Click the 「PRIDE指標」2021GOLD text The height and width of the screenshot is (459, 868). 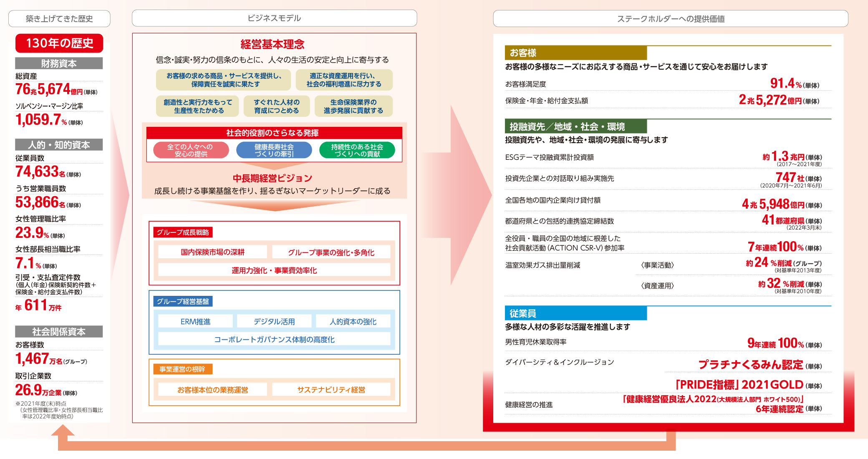(739, 384)
